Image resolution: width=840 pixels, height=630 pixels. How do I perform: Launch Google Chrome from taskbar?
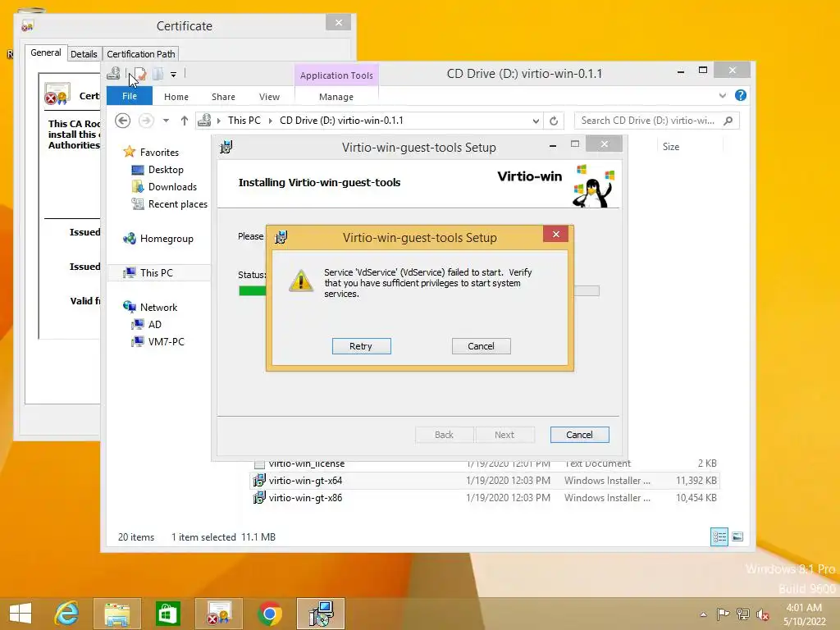[269, 614]
